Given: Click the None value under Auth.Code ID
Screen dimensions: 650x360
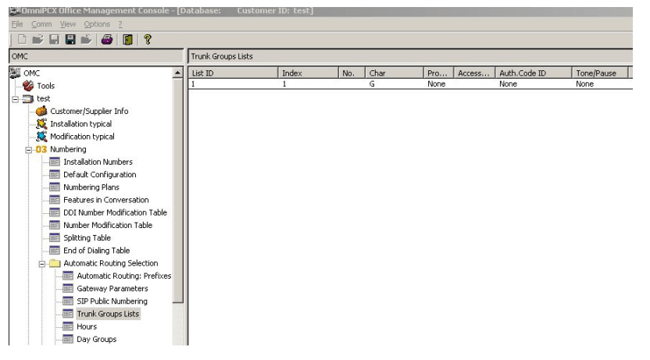Looking at the screenshot, I should click(x=508, y=84).
